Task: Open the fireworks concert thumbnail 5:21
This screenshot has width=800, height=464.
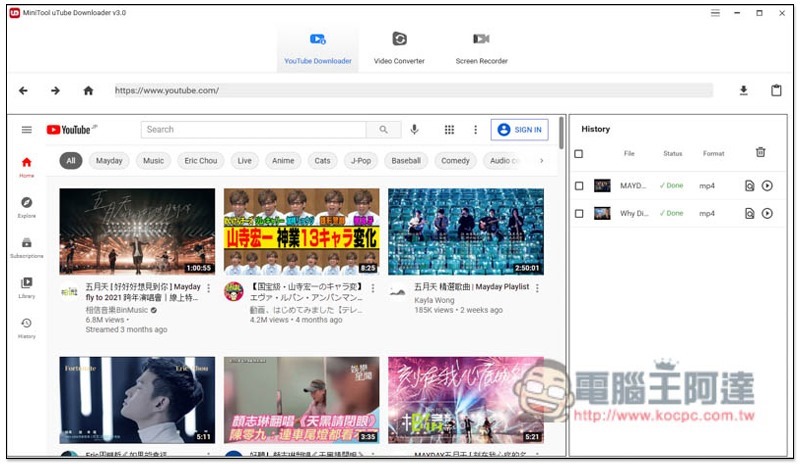Action: (466, 400)
